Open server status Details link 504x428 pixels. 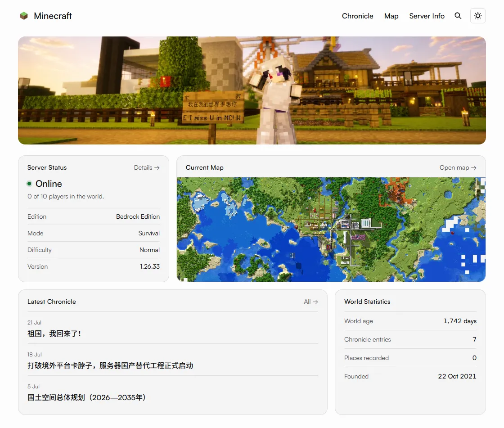[x=147, y=167]
